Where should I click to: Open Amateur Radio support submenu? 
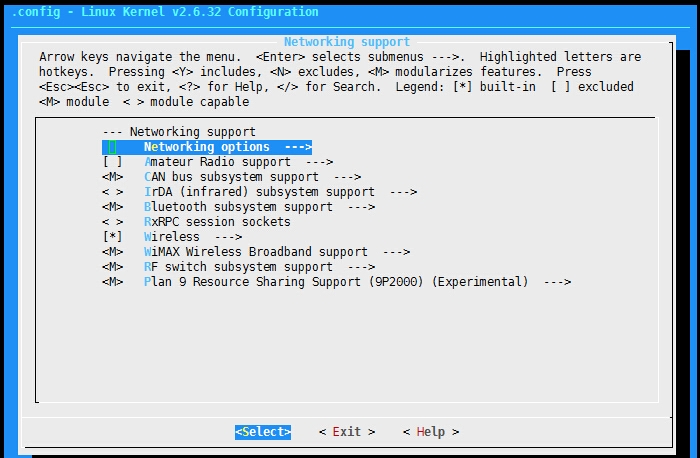tap(217, 162)
